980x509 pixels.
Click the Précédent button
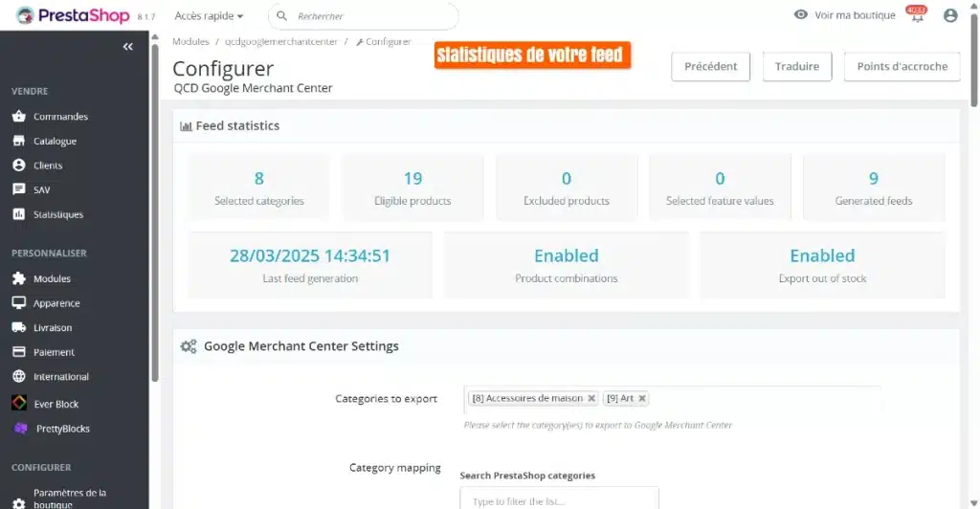pyautogui.click(x=711, y=66)
